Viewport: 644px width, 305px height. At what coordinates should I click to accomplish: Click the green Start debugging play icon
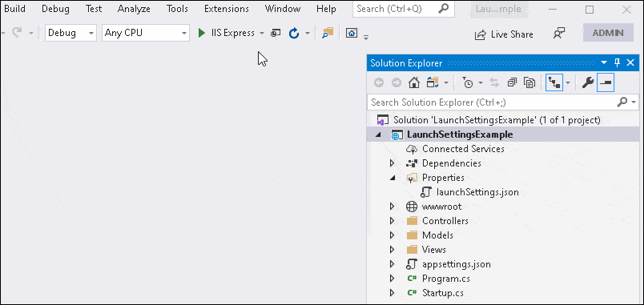pos(201,34)
